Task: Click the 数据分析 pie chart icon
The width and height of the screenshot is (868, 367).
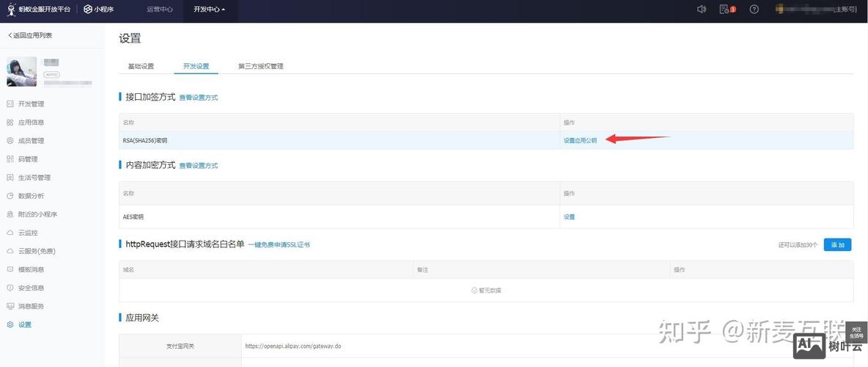Action: (x=10, y=196)
